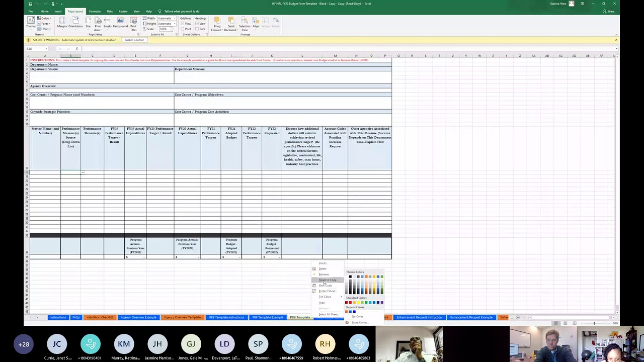Open Page Setup dialog launcher
644x362 pixels.
click(139, 35)
